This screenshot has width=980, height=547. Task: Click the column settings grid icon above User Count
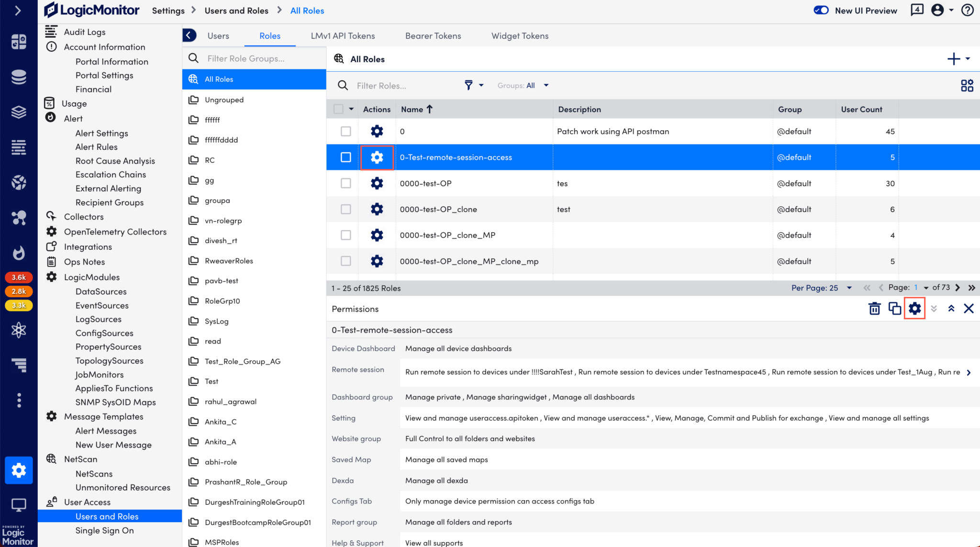[966, 85]
